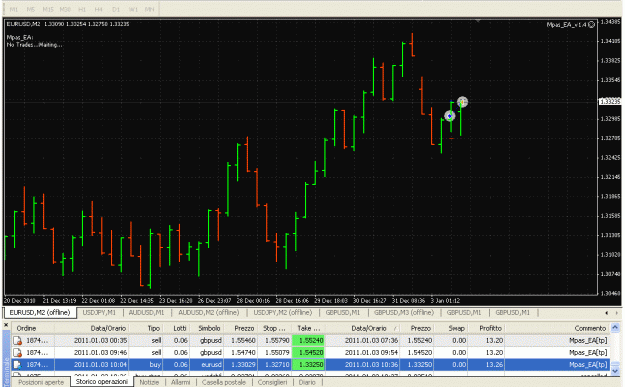Sort by Take column header

coord(309,328)
